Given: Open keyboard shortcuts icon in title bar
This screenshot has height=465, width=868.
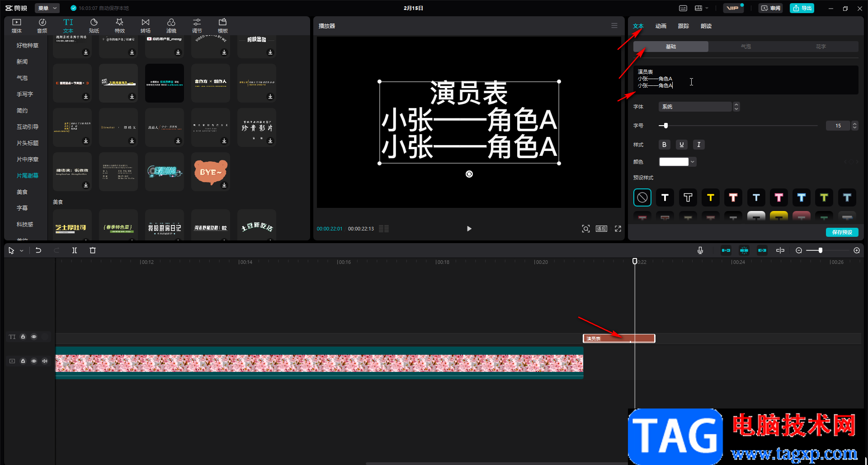Looking at the screenshot, I should pos(683,8).
